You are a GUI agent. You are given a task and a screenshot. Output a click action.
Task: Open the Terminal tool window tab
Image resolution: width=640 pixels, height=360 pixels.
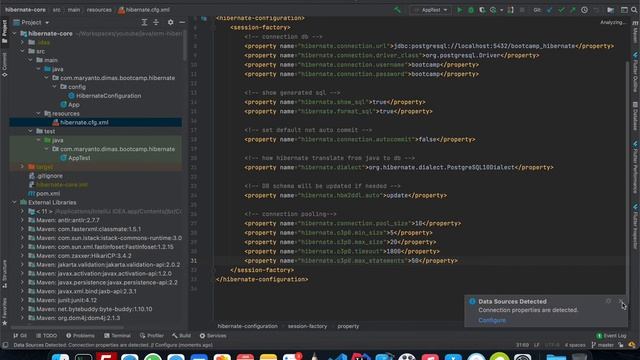117,336
